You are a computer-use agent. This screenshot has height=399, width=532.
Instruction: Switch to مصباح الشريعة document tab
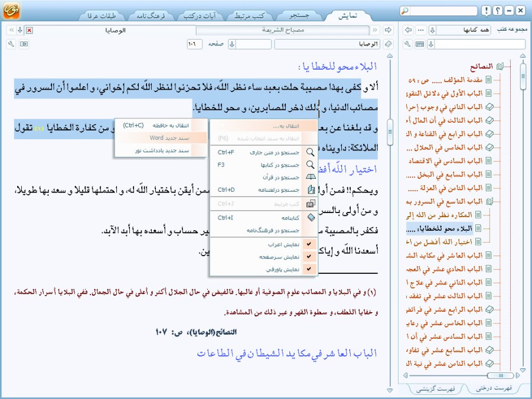click(x=283, y=30)
